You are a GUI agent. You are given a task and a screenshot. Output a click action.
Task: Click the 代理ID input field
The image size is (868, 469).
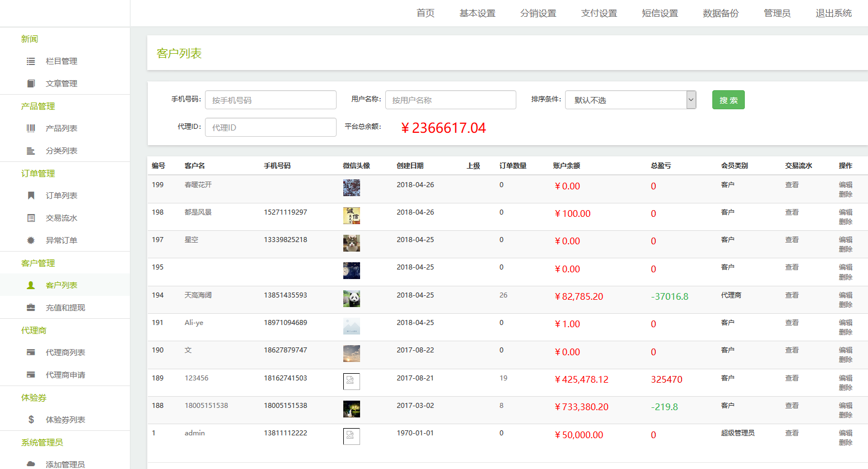click(x=270, y=127)
